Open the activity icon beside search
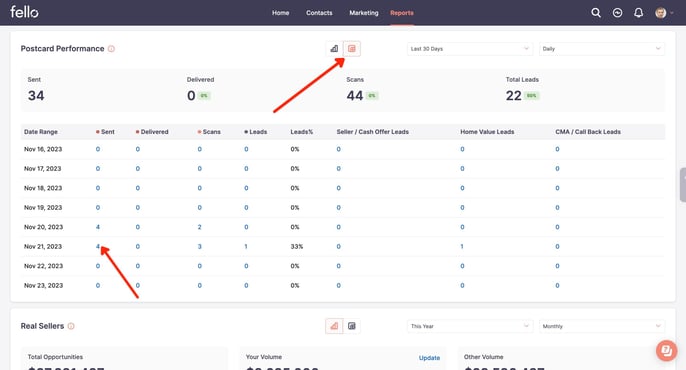The height and width of the screenshot is (370, 686). [x=617, y=13]
